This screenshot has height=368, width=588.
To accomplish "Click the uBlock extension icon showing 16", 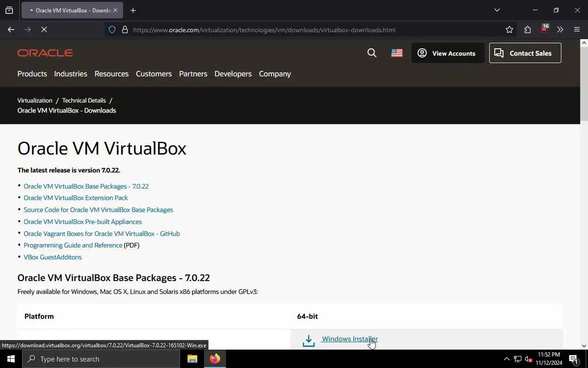I will (544, 29).
